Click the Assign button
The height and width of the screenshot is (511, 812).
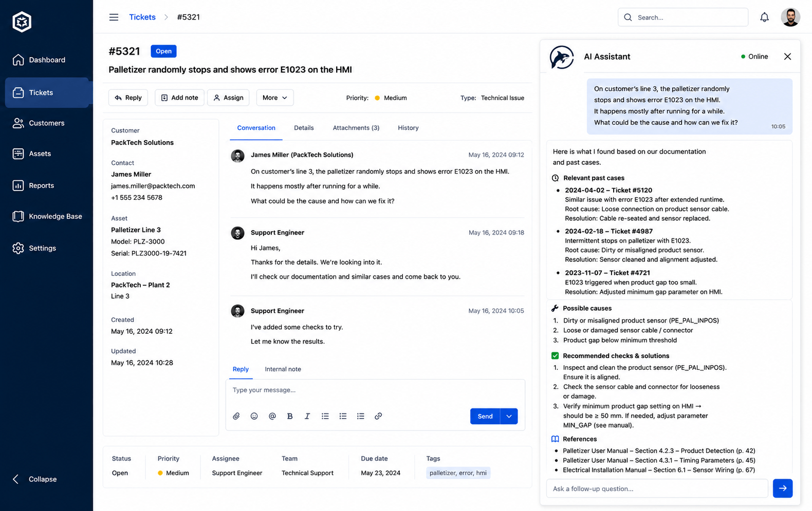[x=228, y=98]
